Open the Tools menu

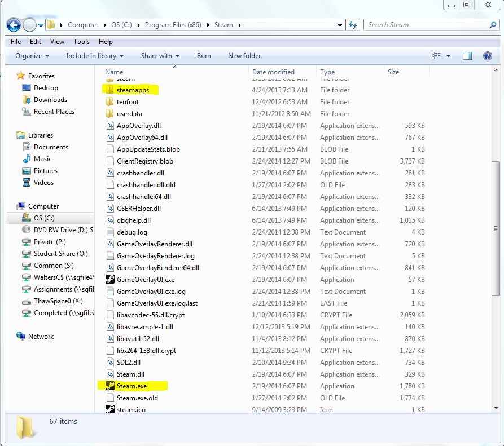(x=82, y=42)
